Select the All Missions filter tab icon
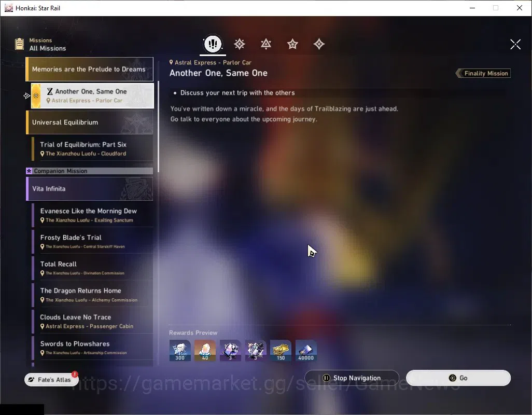This screenshot has width=532, height=415. click(213, 44)
